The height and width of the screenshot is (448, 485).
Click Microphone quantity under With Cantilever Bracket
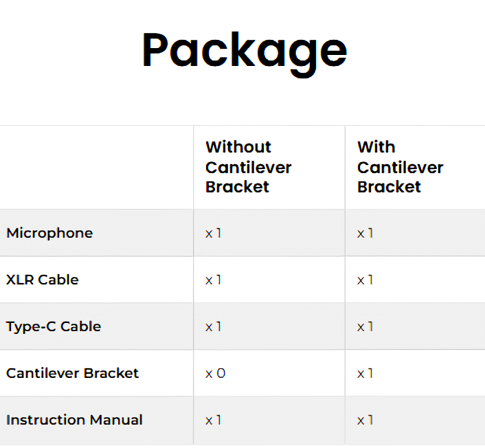365,233
